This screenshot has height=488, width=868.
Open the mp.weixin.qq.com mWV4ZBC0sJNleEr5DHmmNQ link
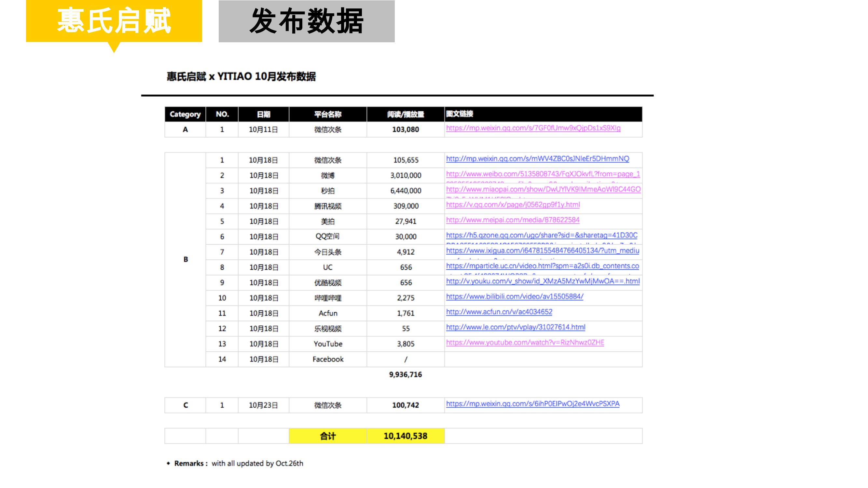tap(537, 159)
